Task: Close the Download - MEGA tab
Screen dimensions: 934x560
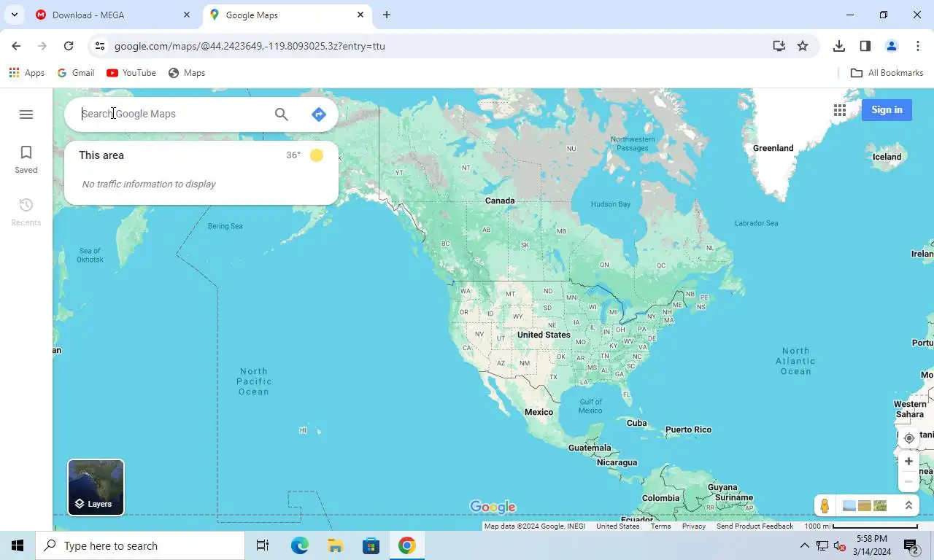Action: click(187, 15)
